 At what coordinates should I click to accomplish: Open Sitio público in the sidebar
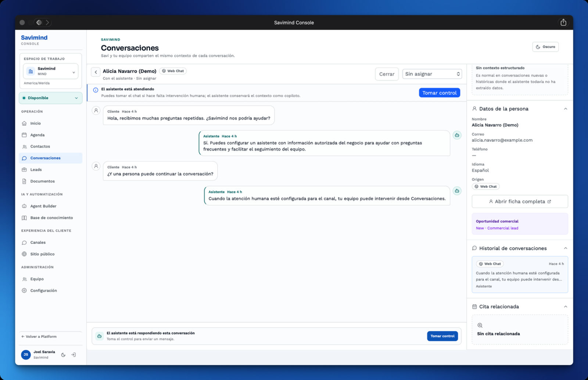51,254
